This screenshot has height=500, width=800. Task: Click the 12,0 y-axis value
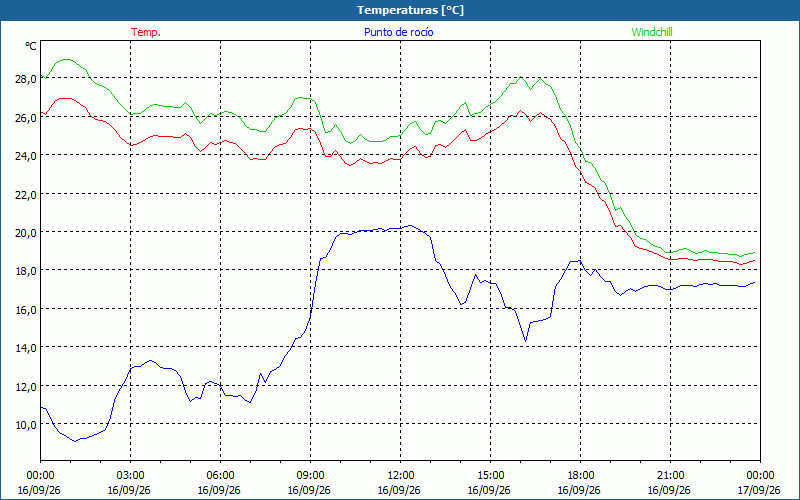26,387
